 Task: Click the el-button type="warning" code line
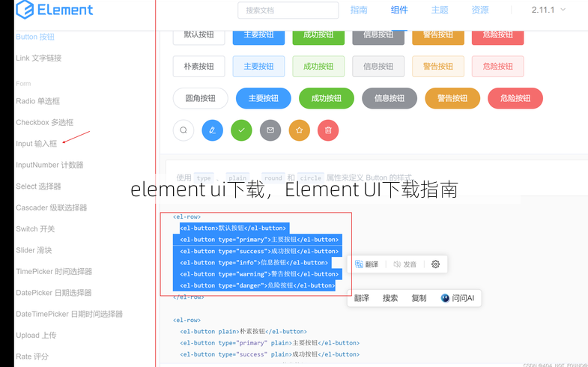[x=258, y=274]
